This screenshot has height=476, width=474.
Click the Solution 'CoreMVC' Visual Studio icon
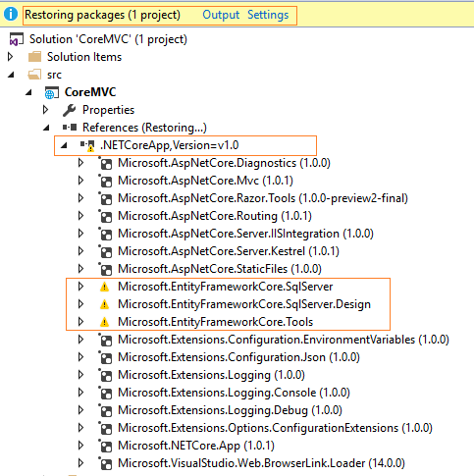pyautogui.click(x=16, y=39)
